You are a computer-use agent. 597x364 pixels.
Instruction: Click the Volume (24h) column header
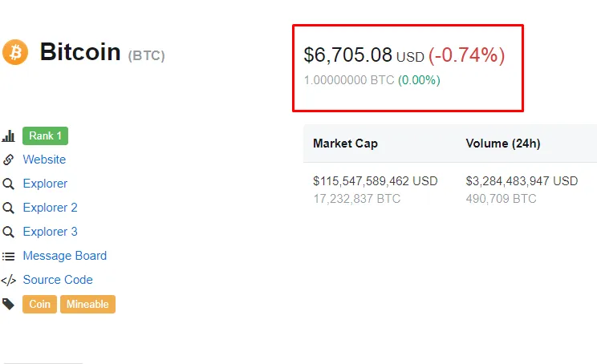tap(503, 144)
